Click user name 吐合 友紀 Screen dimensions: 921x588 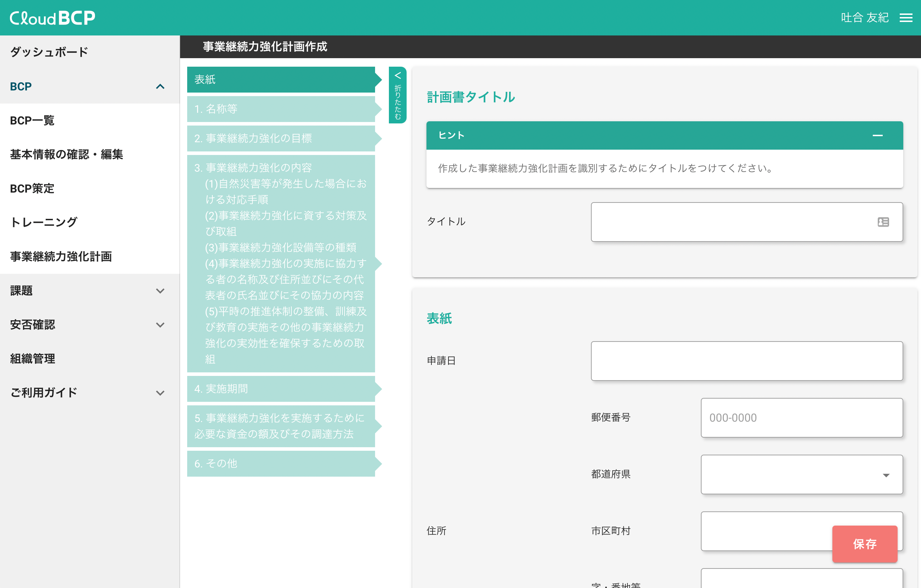coord(864,18)
